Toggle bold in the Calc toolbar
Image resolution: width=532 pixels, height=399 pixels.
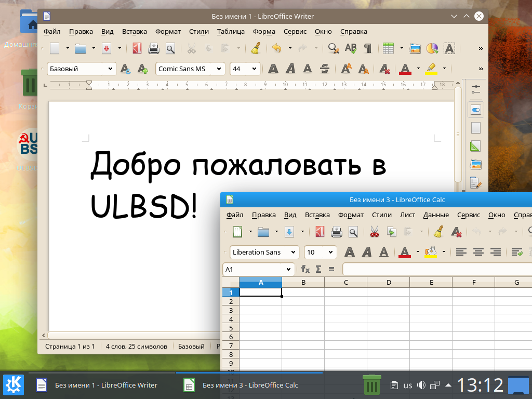point(350,252)
